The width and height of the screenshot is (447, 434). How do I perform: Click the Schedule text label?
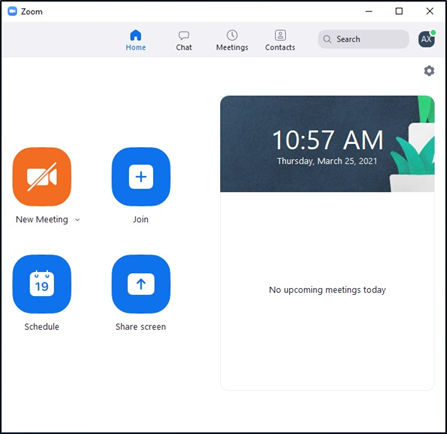(x=42, y=327)
